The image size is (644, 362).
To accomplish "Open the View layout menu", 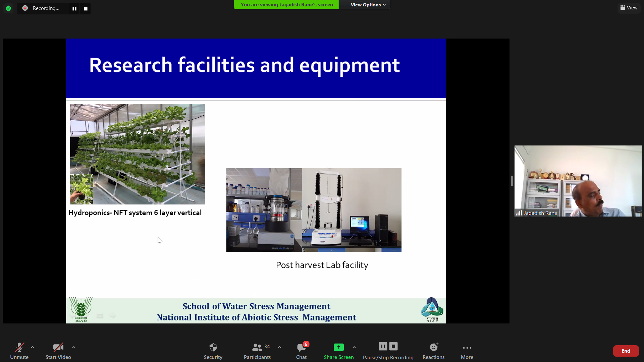I will point(629,8).
